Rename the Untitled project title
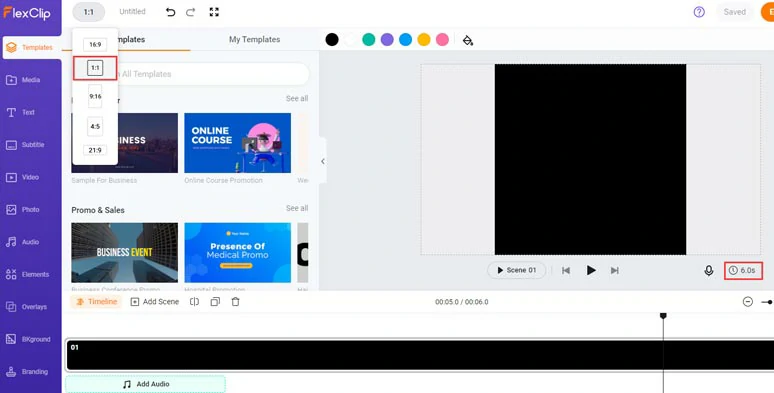 pyautogui.click(x=132, y=11)
